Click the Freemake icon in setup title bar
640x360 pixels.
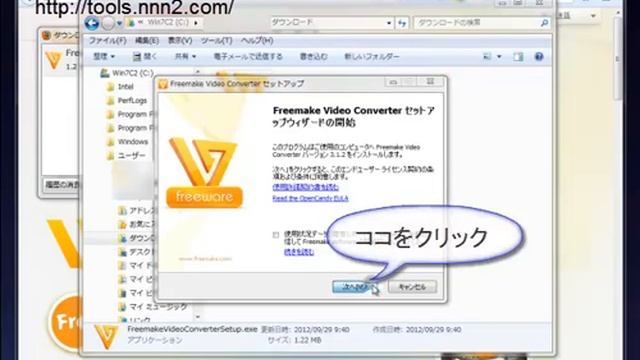point(163,84)
